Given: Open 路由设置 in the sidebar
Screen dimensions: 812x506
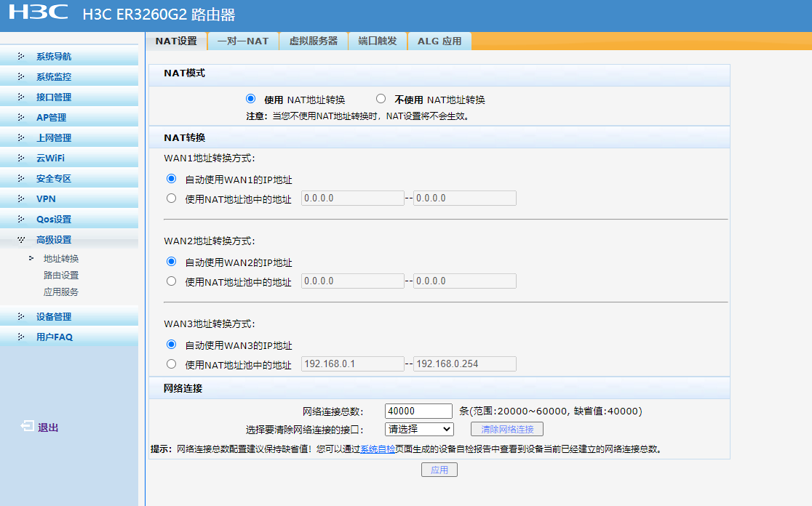Looking at the screenshot, I should coord(61,276).
